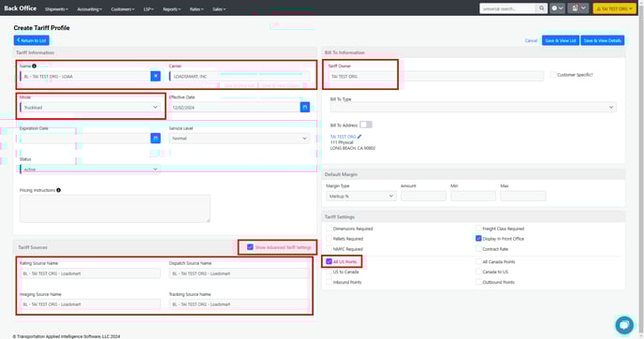The image size is (644, 339).
Task: Open the building icon dropdown in header
Action: pos(578,8)
